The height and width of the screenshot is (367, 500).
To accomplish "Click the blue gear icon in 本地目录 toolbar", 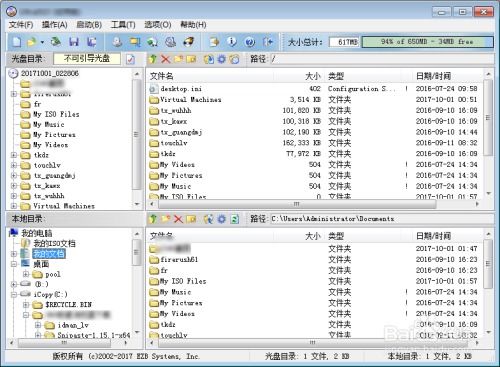I will click(x=222, y=219).
